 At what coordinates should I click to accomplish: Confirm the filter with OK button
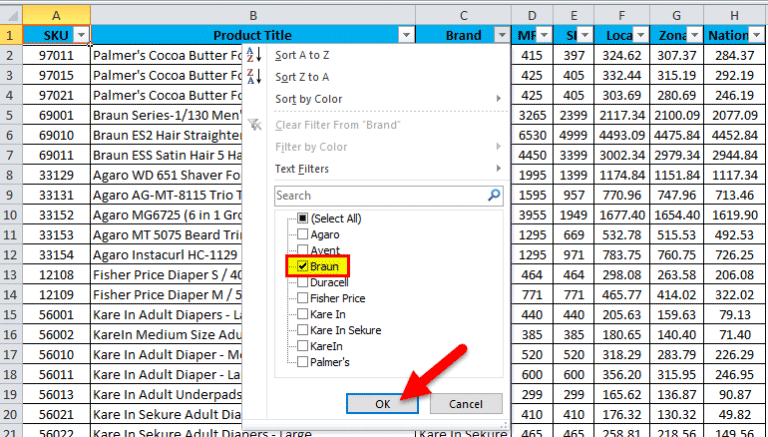coord(383,404)
